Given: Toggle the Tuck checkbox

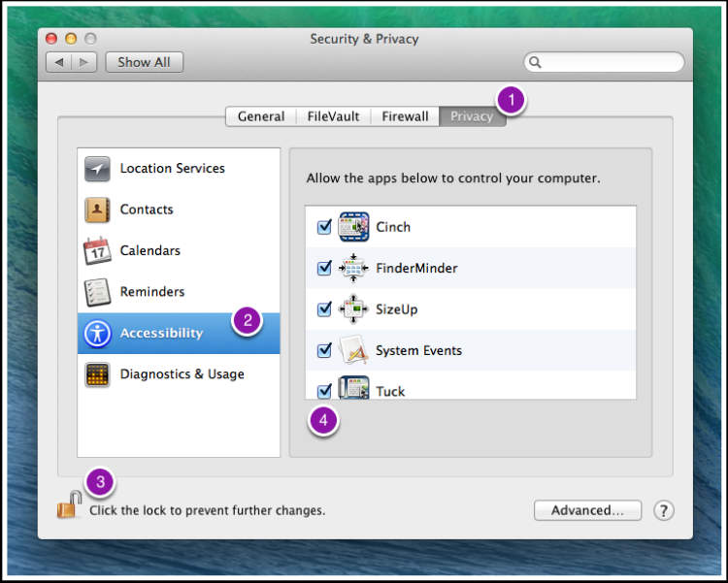Looking at the screenshot, I should pyautogui.click(x=324, y=391).
